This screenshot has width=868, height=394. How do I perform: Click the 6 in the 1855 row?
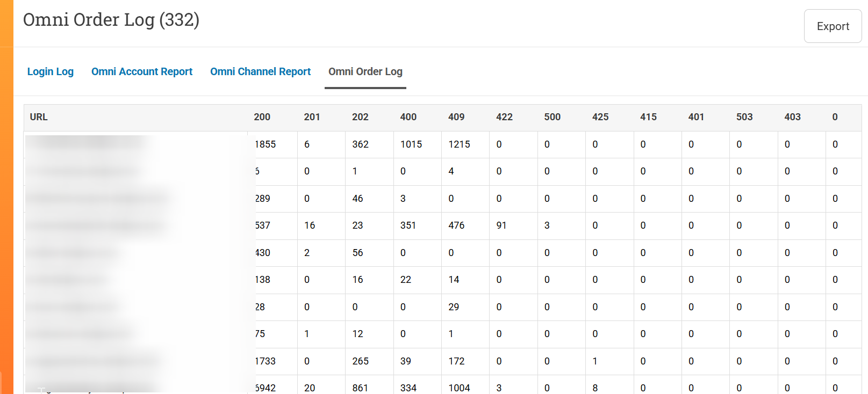(307, 144)
